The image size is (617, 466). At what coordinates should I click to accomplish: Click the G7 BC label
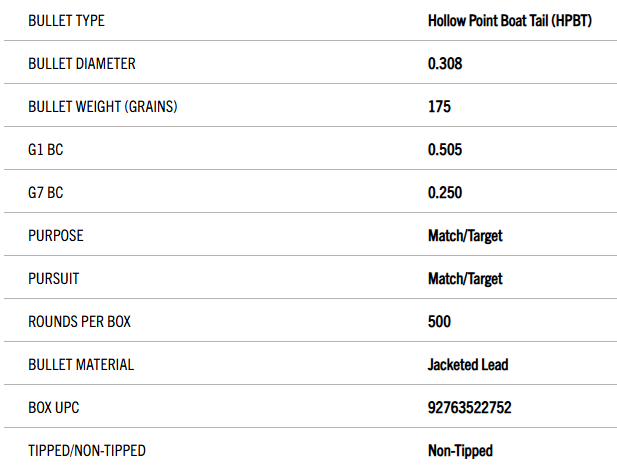(x=46, y=192)
